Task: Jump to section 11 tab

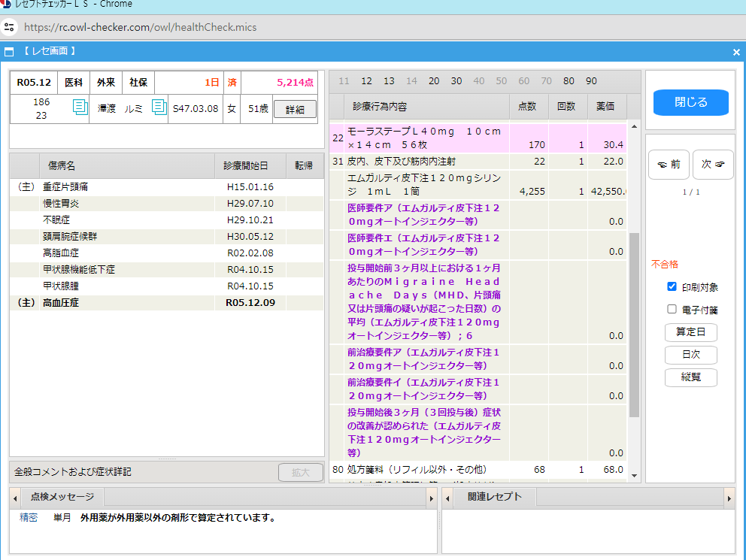Action: pyautogui.click(x=344, y=81)
